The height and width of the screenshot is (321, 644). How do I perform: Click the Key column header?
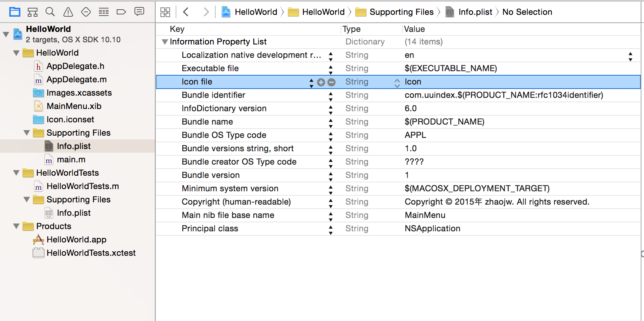pos(177,29)
